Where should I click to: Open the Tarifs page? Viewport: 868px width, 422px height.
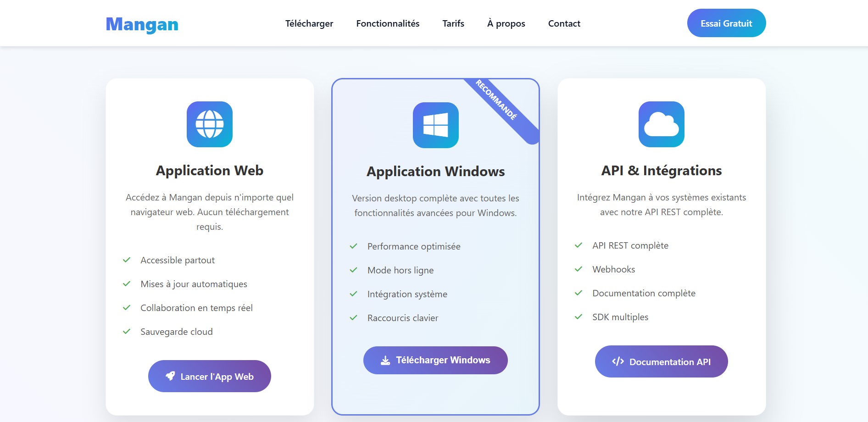pyautogui.click(x=453, y=23)
